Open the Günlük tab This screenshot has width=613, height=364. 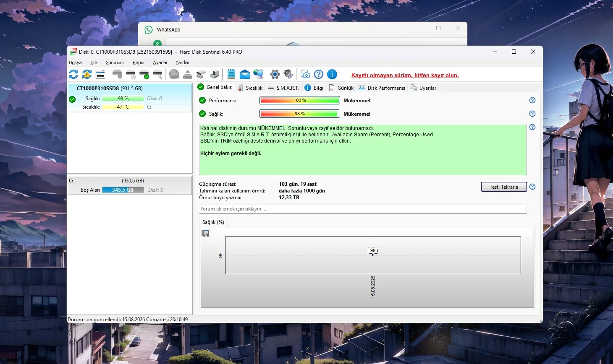tap(341, 88)
